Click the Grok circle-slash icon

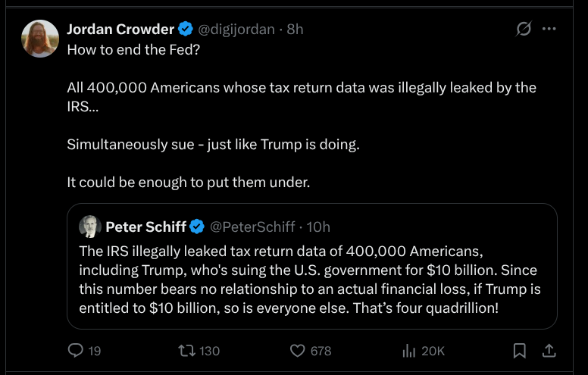pos(523,30)
